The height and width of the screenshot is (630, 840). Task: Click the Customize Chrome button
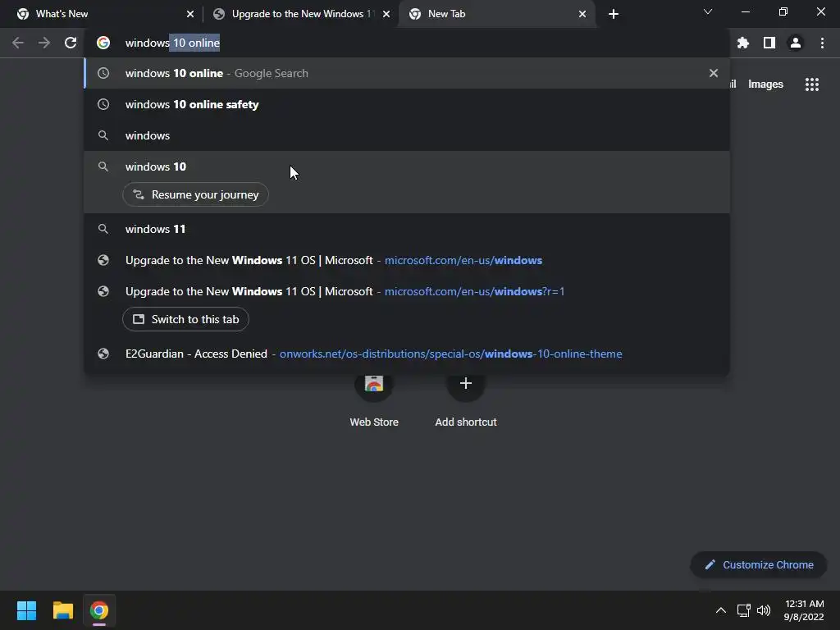click(759, 564)
